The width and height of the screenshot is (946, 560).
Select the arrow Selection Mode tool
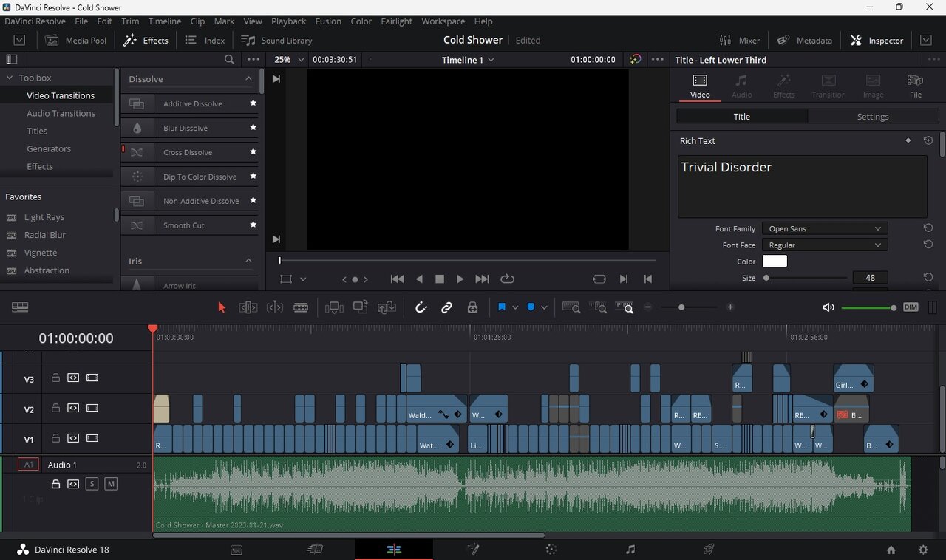221,307
